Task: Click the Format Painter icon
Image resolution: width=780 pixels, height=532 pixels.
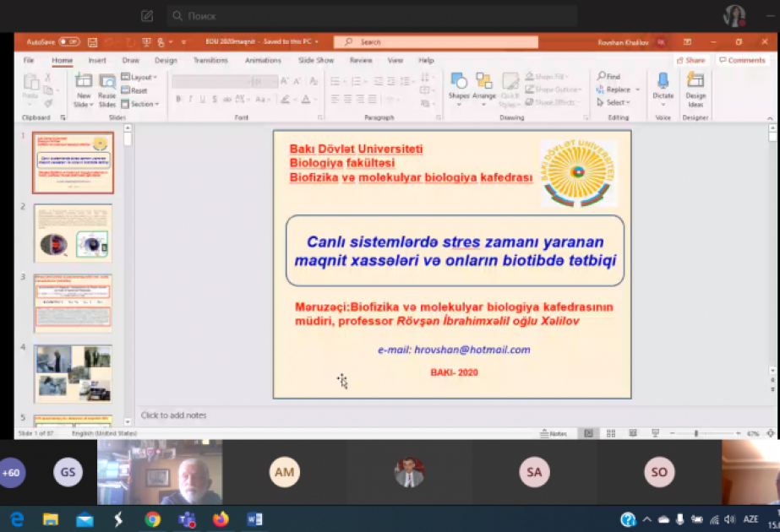Action: click(48, 103)
